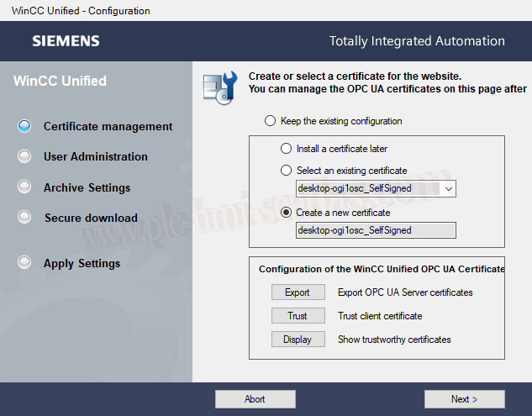Click the new certificate name text field

click(x=376, y=230)
